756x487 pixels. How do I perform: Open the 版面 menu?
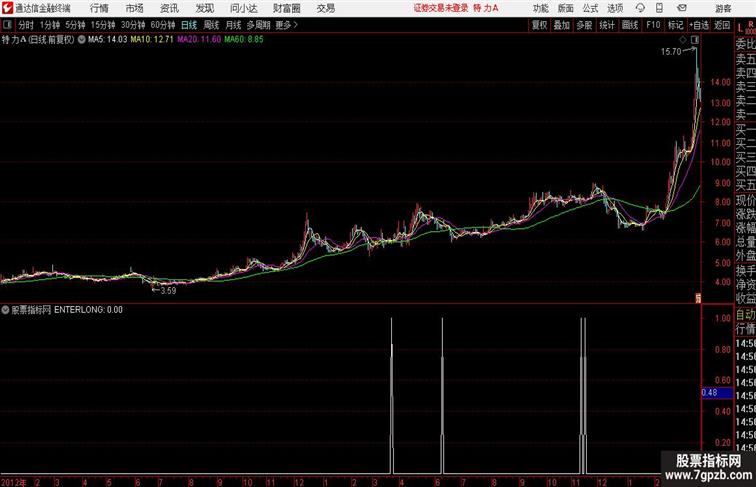point(565,8)
